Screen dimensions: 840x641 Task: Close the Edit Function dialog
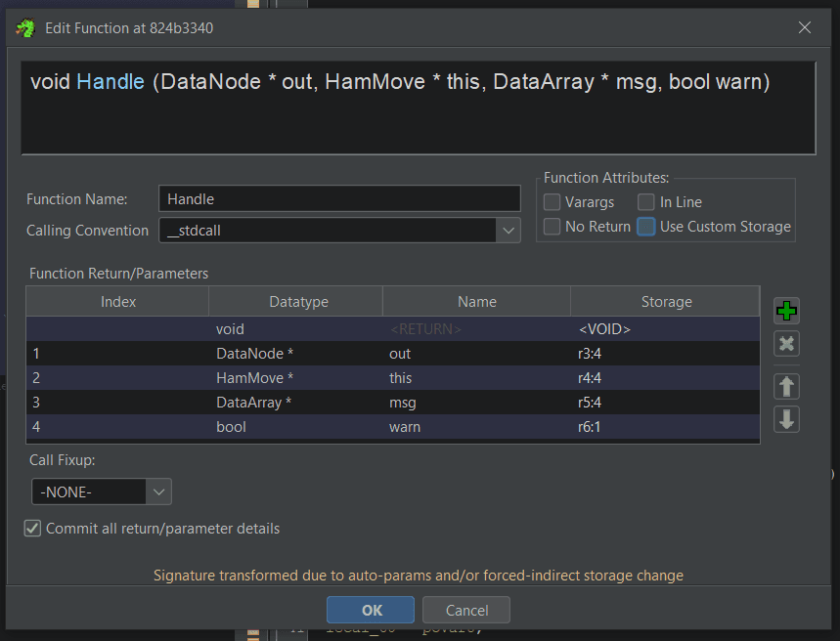[x=804, y=27]
